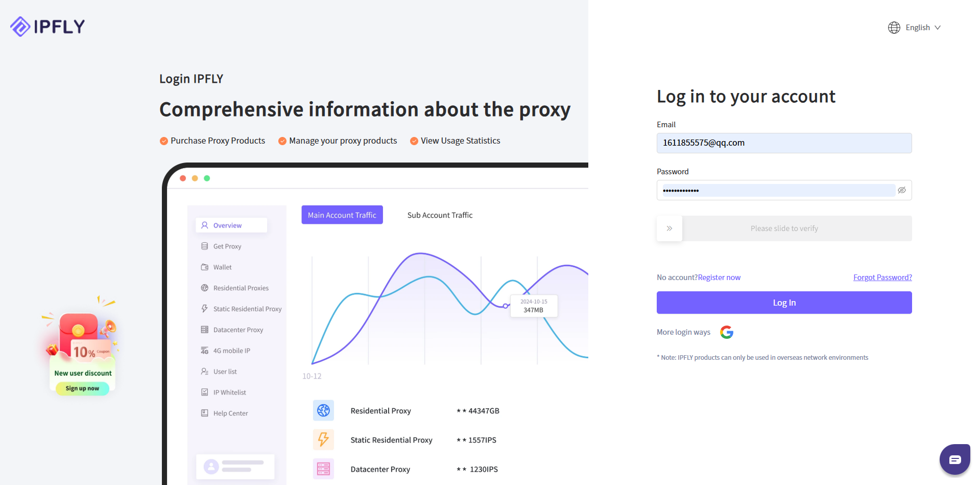Click Sign up now on discount banner
The width and height of the screenshot is (980, 485).
point(82,388)
